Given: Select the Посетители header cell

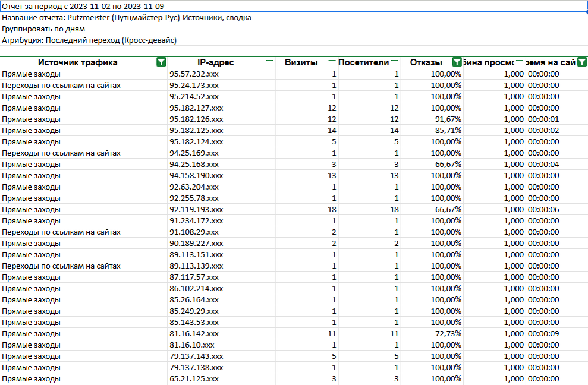Looking at the screenshot, I should [x=369, y=62].
